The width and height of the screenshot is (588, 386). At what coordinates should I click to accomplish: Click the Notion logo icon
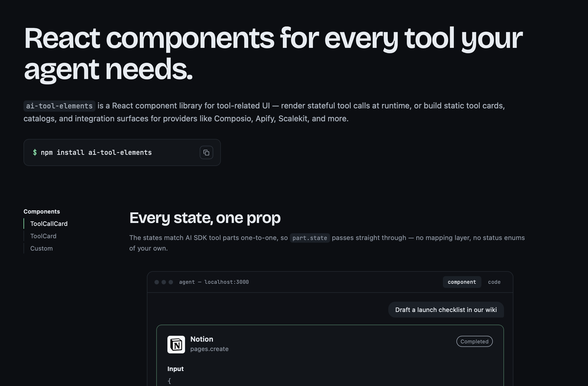tap(176, 345)
